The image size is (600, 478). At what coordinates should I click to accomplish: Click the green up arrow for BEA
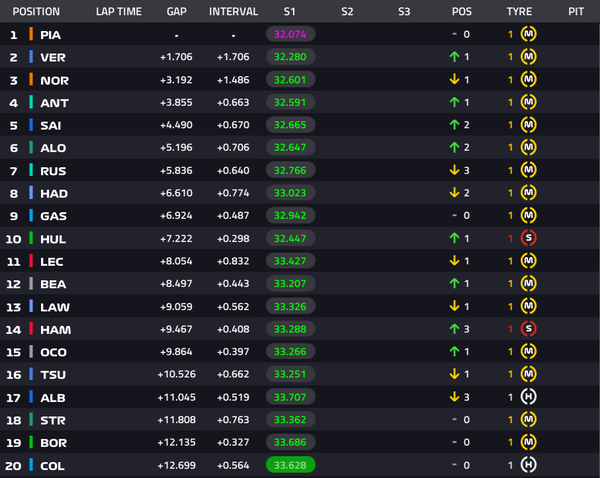pos(454,283)
